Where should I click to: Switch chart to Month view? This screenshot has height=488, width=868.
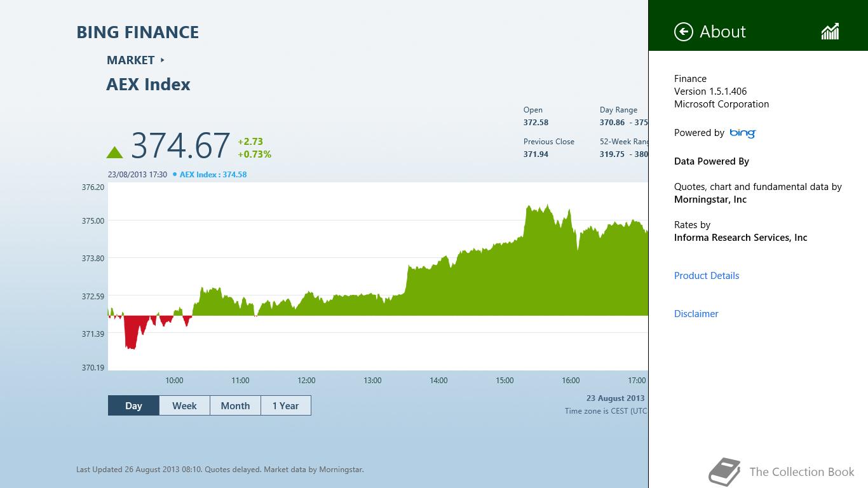[235, 405]
